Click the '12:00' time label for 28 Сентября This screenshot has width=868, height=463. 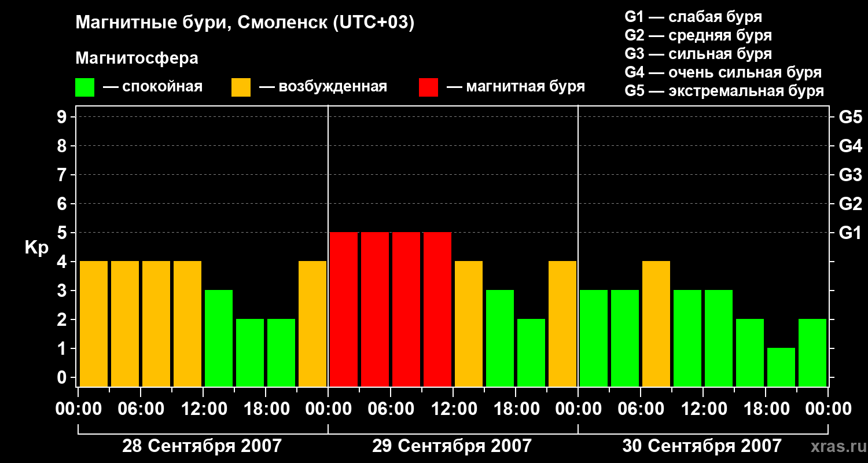click(203, 409)
